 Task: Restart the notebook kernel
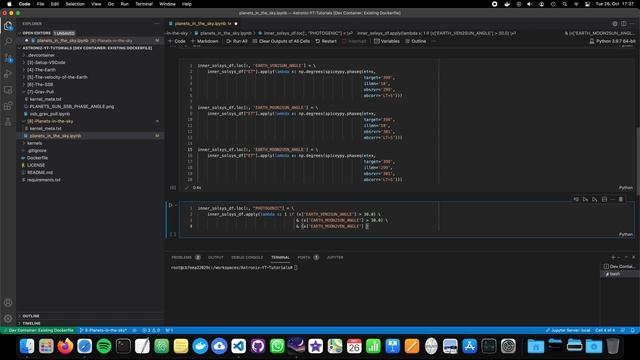[x=326, y=41]
